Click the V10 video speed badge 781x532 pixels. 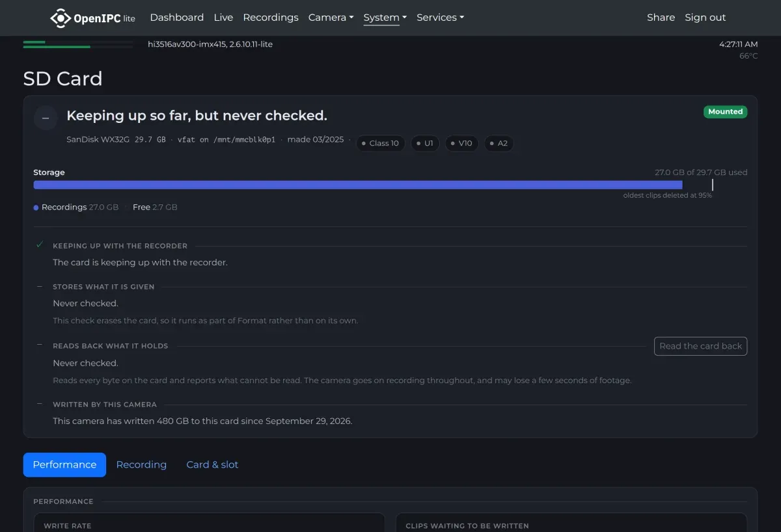point(461,143)
